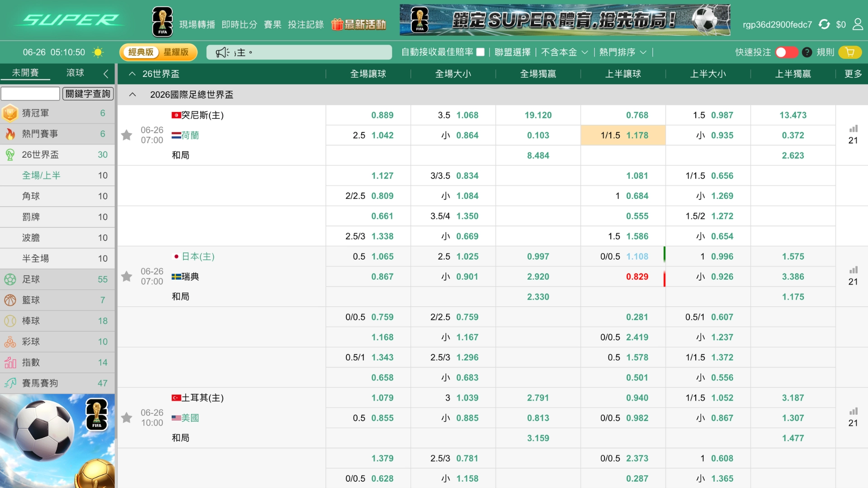
Task: Toggle 快速投注 quick bet switch
Action: (786, 52)
